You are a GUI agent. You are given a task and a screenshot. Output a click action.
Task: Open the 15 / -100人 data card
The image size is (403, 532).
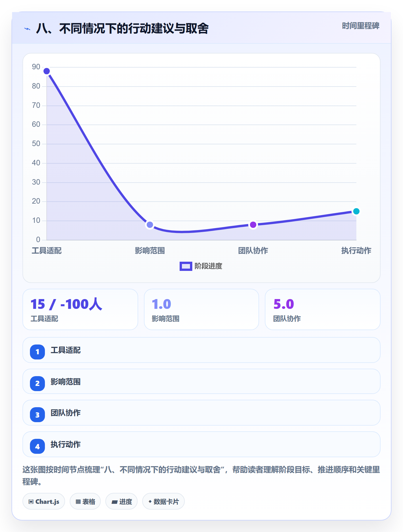(80, 309)
